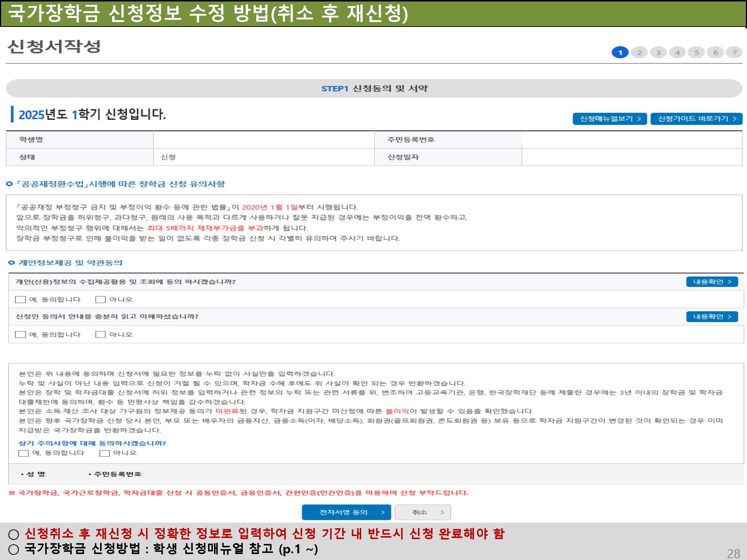The width and height of the screenshot is (747, 560).
Task: Click step 6 circle indicator
Action: [715, 52]
